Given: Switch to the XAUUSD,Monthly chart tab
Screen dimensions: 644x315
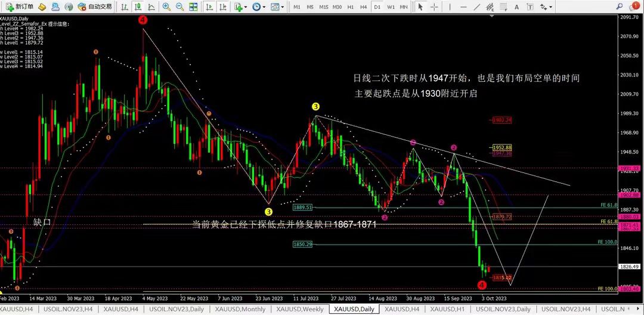Looking at the screenshot, I should [x=240, y=309].
